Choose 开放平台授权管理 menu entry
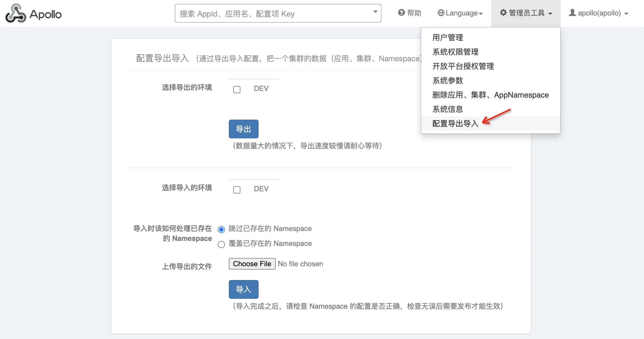This screenshot has width=644, height=339. [491, 66]
